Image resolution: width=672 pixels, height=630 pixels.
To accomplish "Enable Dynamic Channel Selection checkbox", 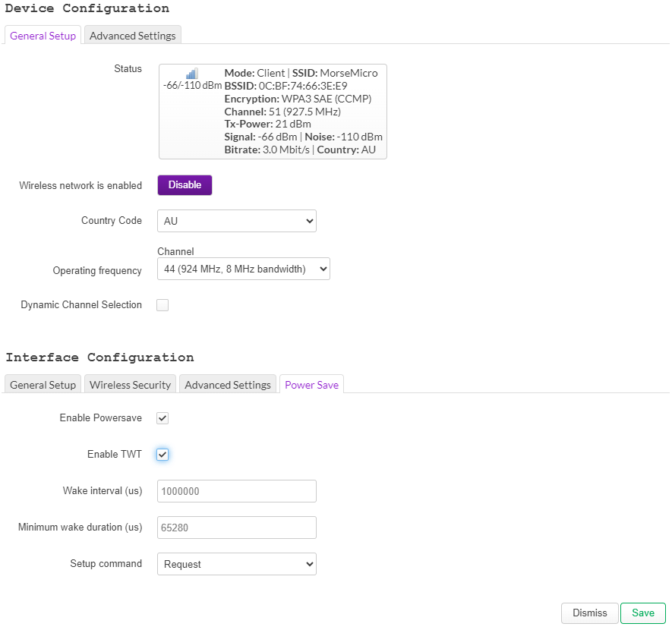I will click(162, 305).
